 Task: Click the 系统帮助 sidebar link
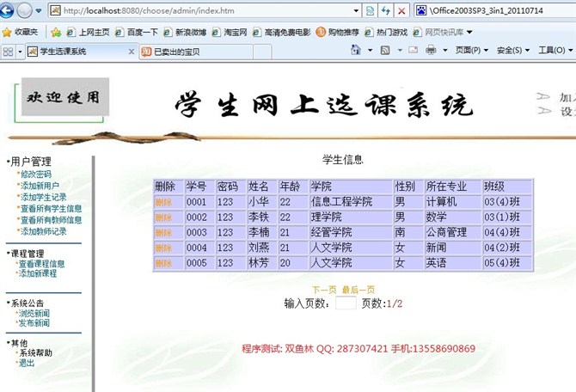point(35,352)
